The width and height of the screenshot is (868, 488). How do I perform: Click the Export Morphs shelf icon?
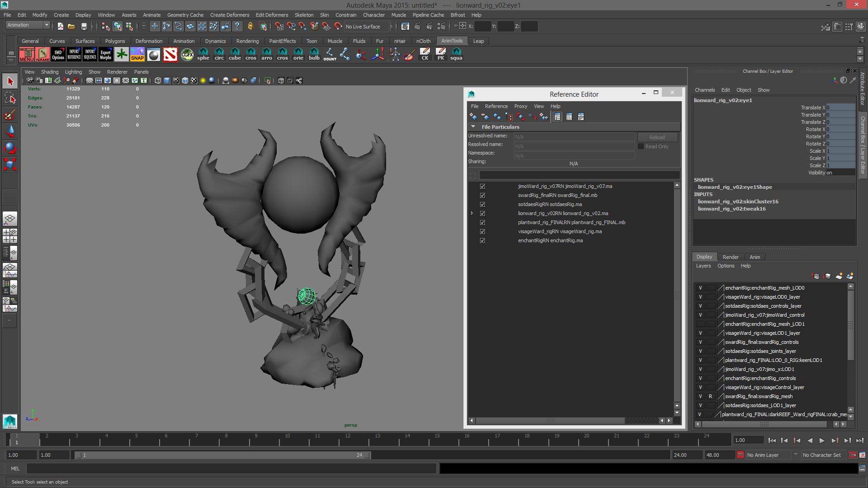point(106,54)
